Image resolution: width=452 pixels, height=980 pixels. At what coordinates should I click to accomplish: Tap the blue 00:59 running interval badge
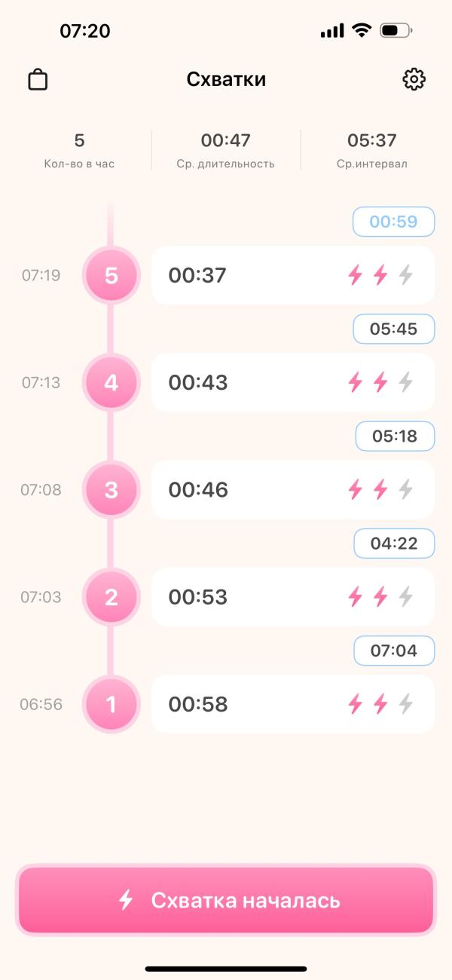(394, 222)
